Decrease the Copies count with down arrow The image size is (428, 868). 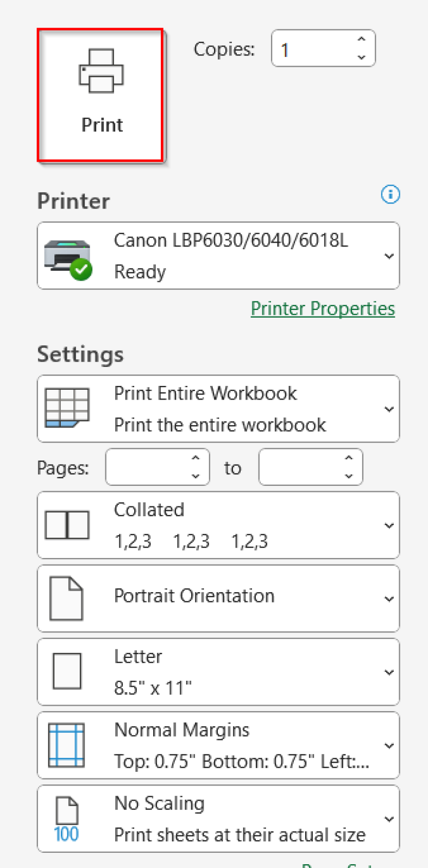click(361, 57)
